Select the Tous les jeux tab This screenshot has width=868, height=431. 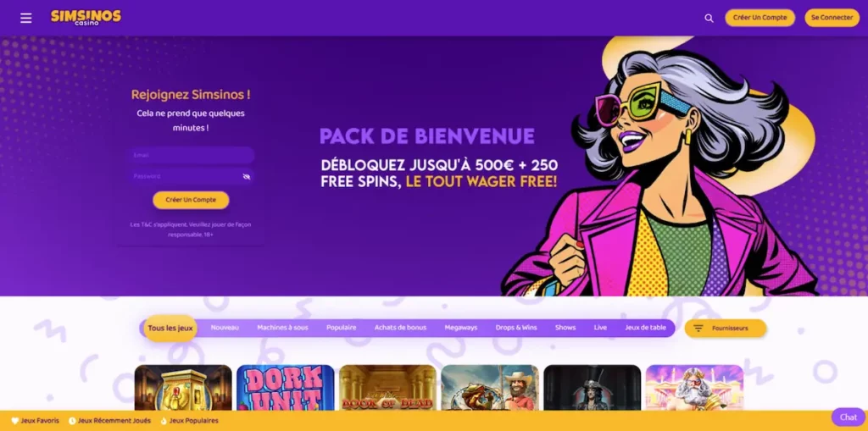click(x=170, y=328)
